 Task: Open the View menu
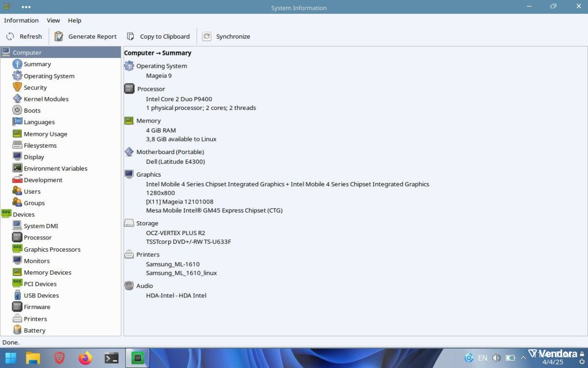click(x=53, y=21)
